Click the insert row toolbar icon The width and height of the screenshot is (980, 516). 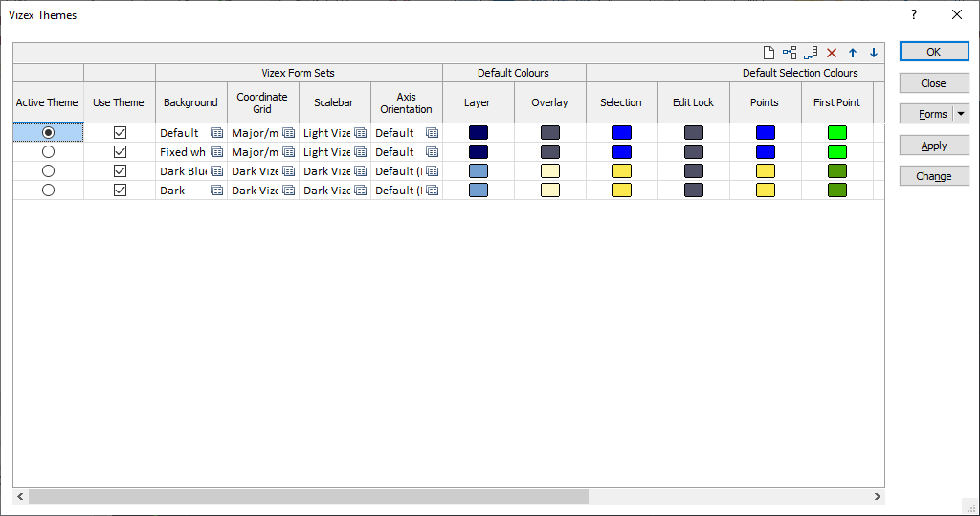(x=790, y=54)
